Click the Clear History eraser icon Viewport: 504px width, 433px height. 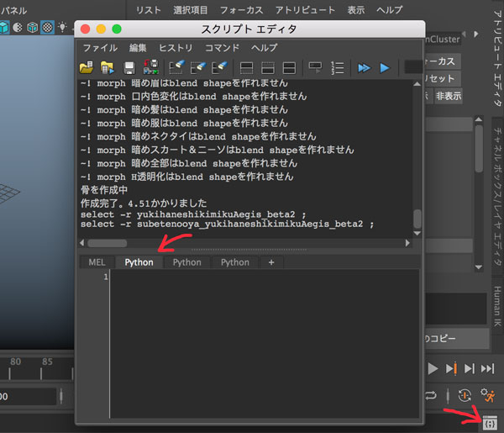[177, 67]
